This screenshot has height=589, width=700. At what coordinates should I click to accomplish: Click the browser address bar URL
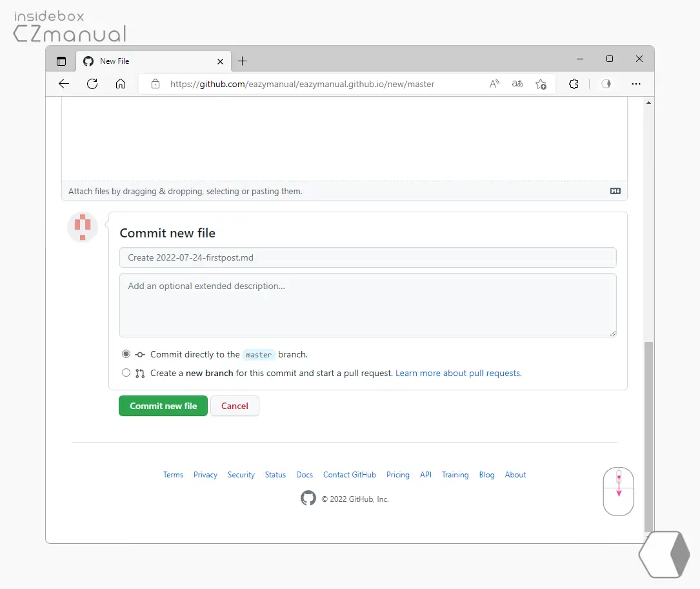point(302,84)
